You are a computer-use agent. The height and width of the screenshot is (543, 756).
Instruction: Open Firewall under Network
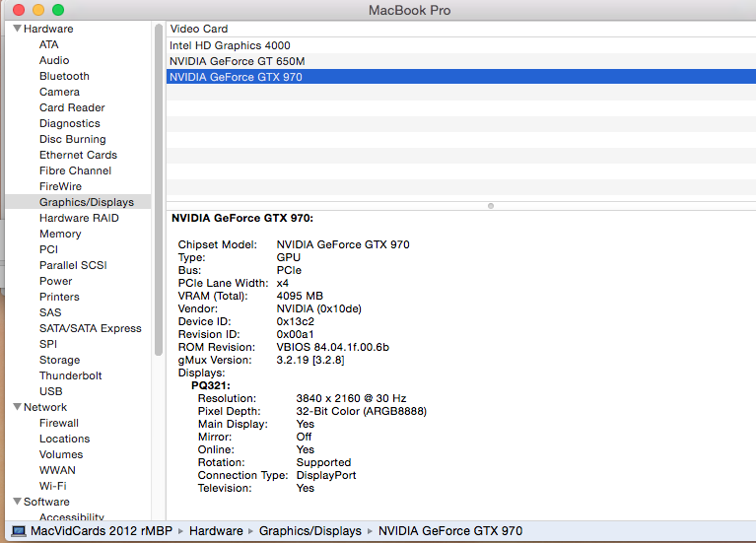[59, 423]
